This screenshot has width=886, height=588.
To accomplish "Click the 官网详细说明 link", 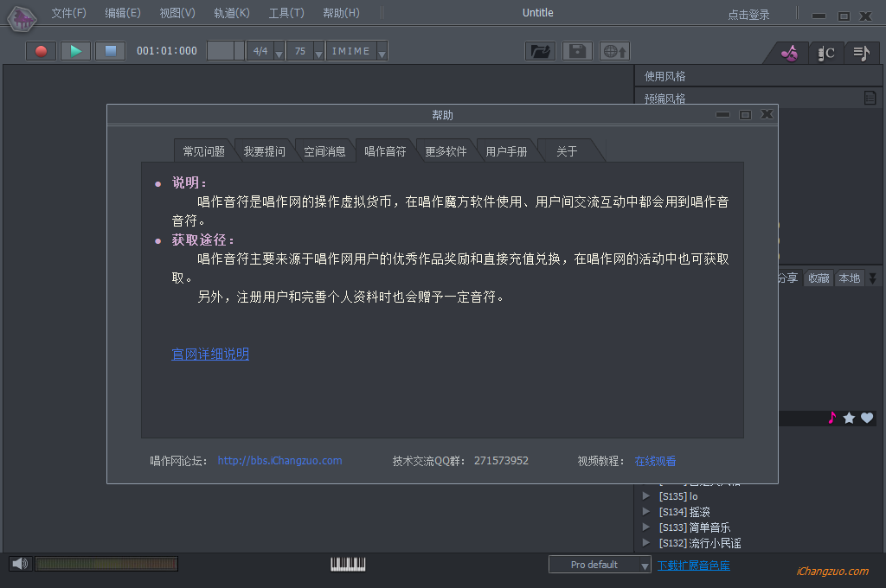I will point(210,355).
